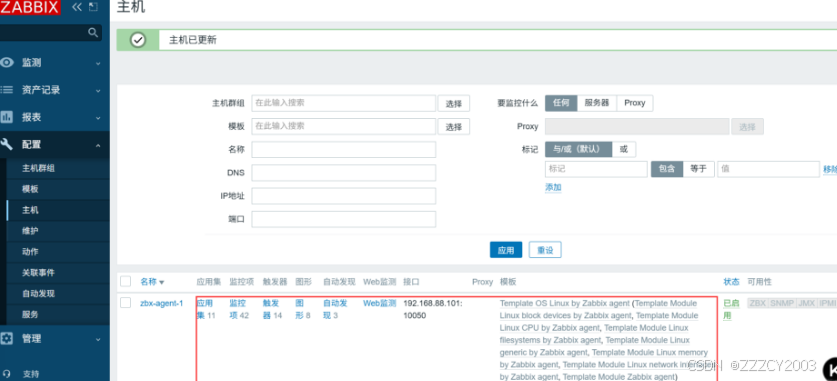Focus the tag 值 field
This screenshot has height=381, width=837.
pyautogui.click(x=768, y=169)
